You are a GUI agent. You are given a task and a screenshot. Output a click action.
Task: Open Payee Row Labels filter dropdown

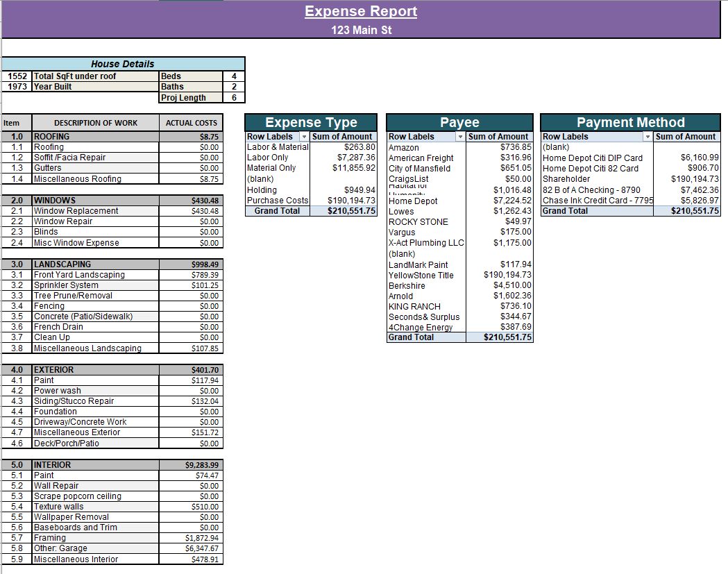[x=459, y=137]
